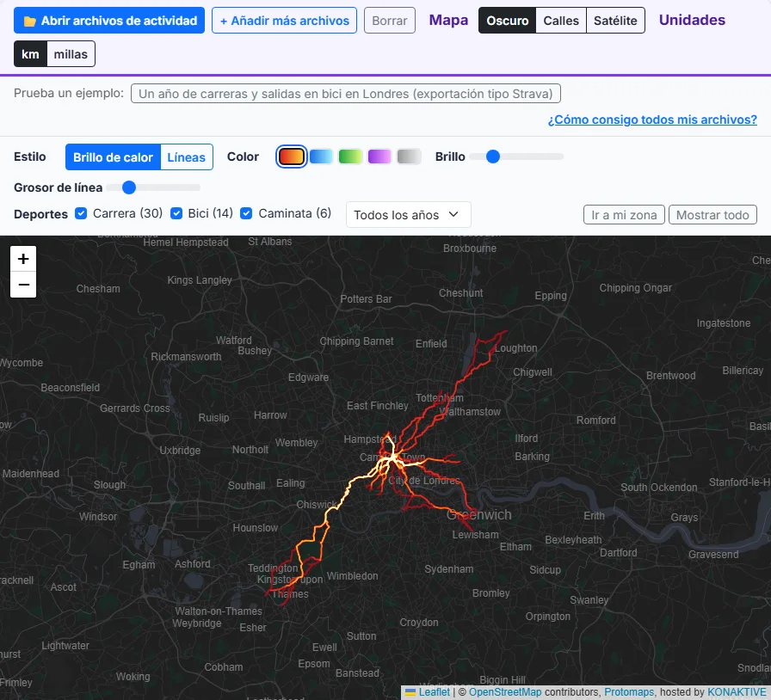Viewport: 771px width, 700px height.
Task: Switch map to Oscuro mode
Action: (x=508, y=20)
